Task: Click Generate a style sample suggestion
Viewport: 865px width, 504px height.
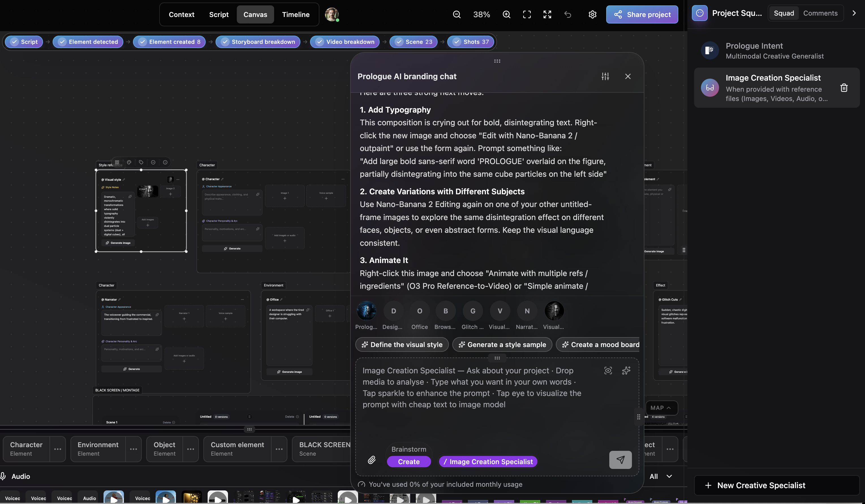Action: point(502,345)
